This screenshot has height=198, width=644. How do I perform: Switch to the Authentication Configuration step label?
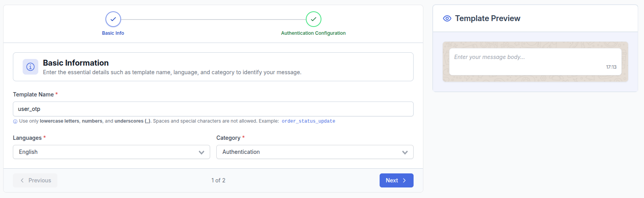coord(313,33)
